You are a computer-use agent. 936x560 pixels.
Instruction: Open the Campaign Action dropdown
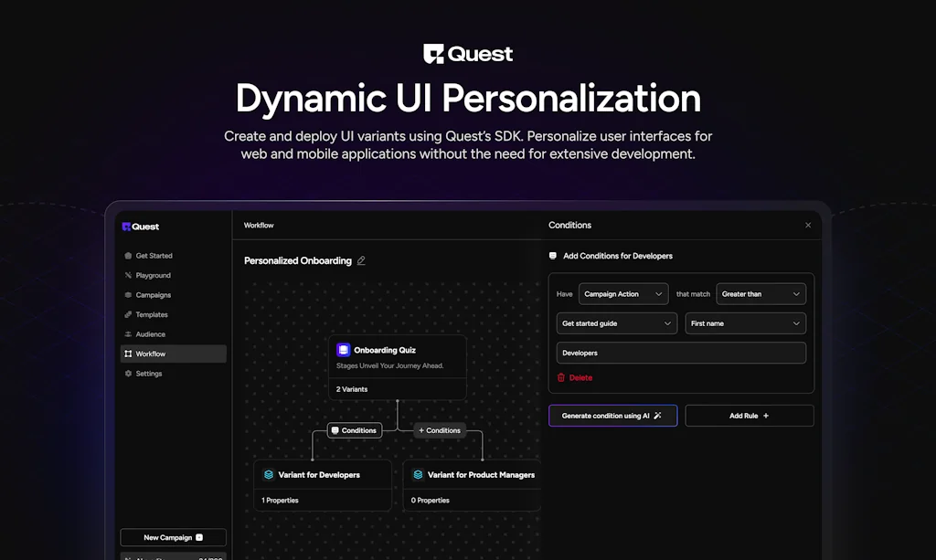pyautogui.click(x=623, y=293)
